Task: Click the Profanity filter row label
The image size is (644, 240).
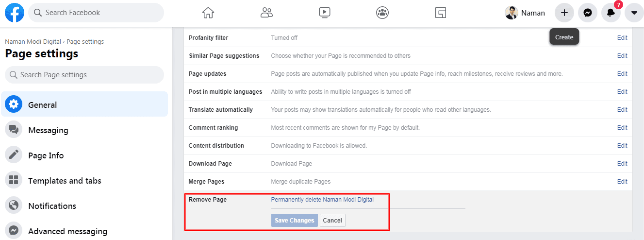Action: [x=208, y=38]
